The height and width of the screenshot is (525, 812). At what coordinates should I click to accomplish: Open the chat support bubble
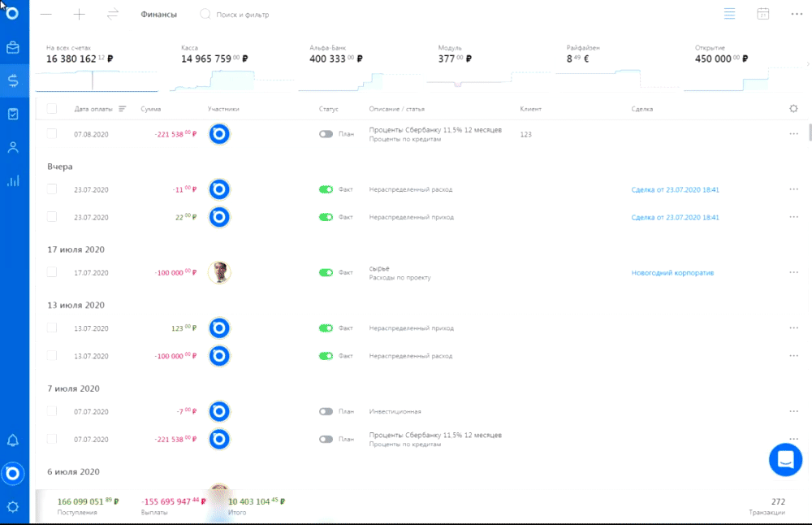click(785, 460)
